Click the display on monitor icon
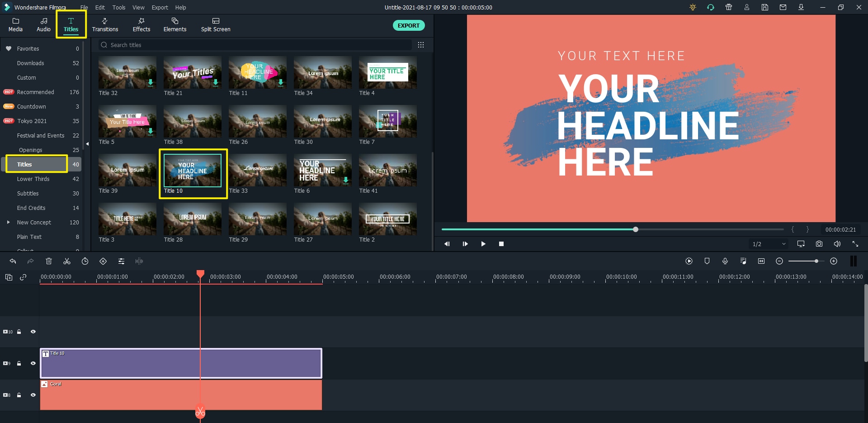868x423 pixels. tap(801, 244)
